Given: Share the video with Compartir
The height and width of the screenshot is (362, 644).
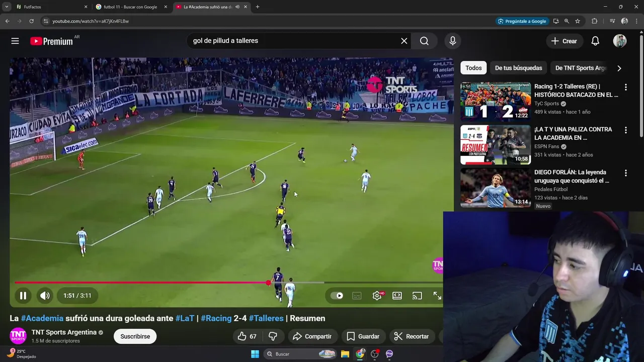Looking at the screenshot, I should (x=312, y=336).
